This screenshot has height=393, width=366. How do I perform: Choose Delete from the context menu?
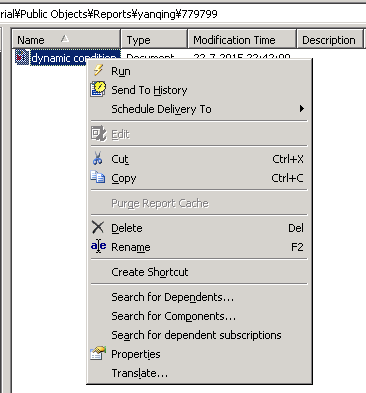pyautogui.click(x=199, y=228)
